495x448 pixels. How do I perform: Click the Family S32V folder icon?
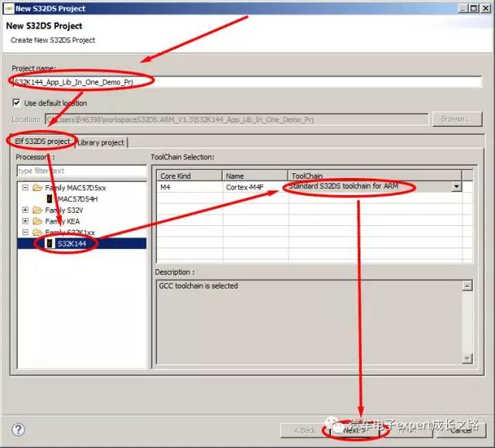click(37, 210)
